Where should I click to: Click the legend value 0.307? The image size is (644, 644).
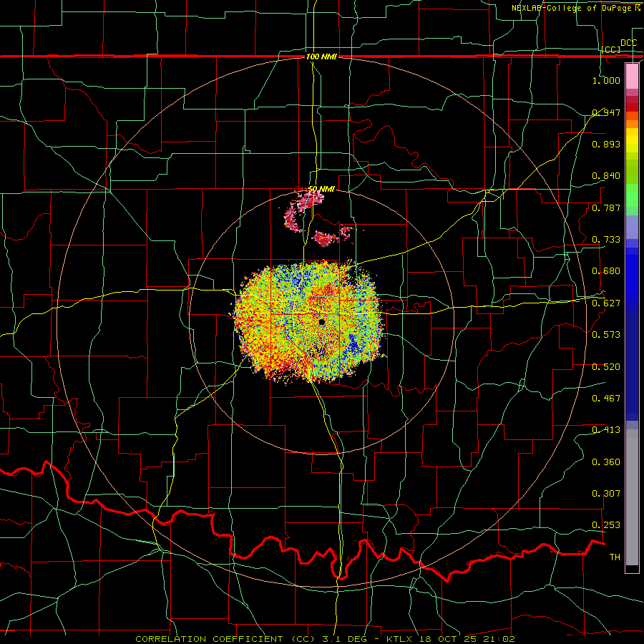pos(606,494)
